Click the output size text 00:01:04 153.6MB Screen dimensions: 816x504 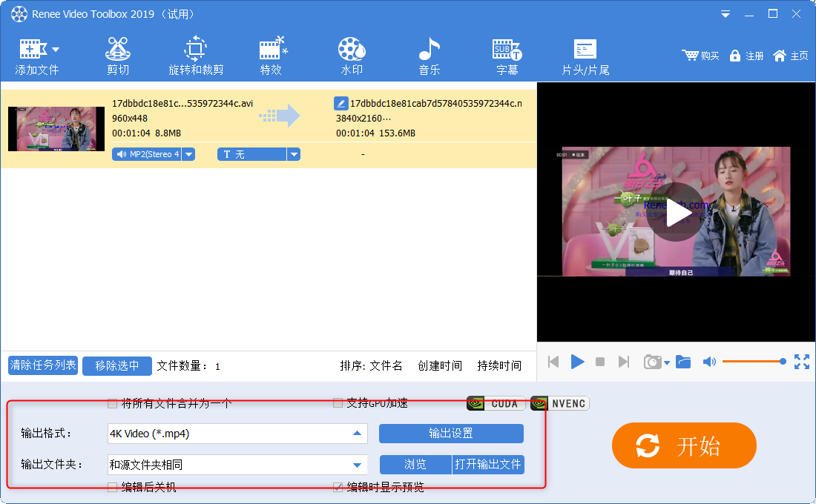[x=376, y=133]
